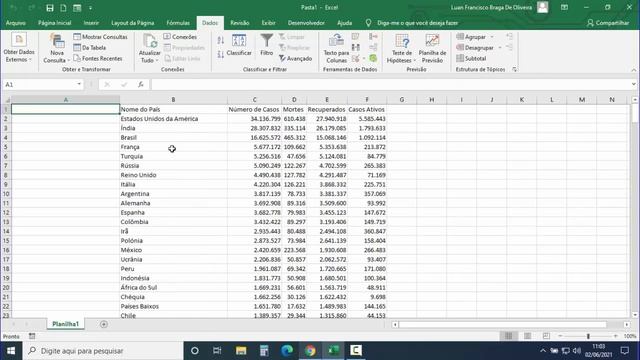Click the Preenchimento Relâmpago icon
The width and height of the screenshot is (640, 360).
pos(356,37)
